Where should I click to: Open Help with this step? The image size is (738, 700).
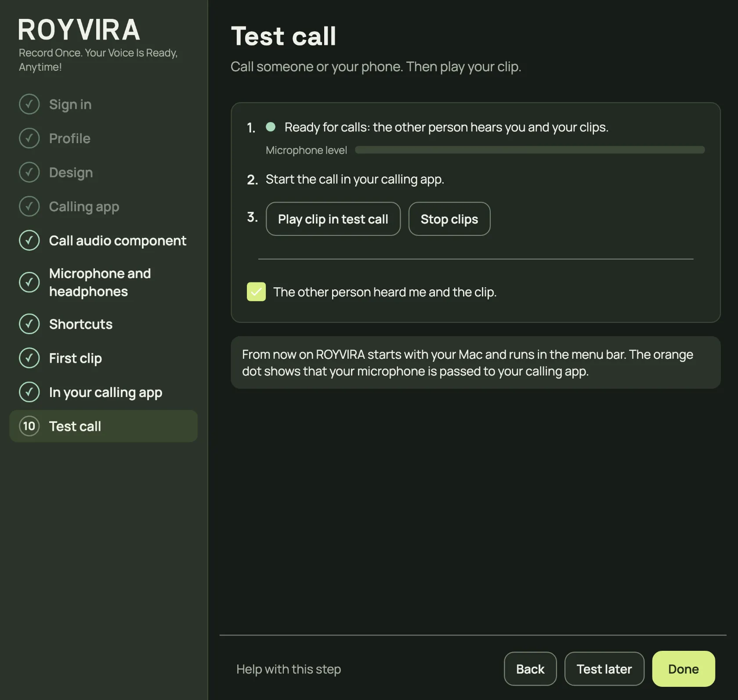click(x=289, y=669)
